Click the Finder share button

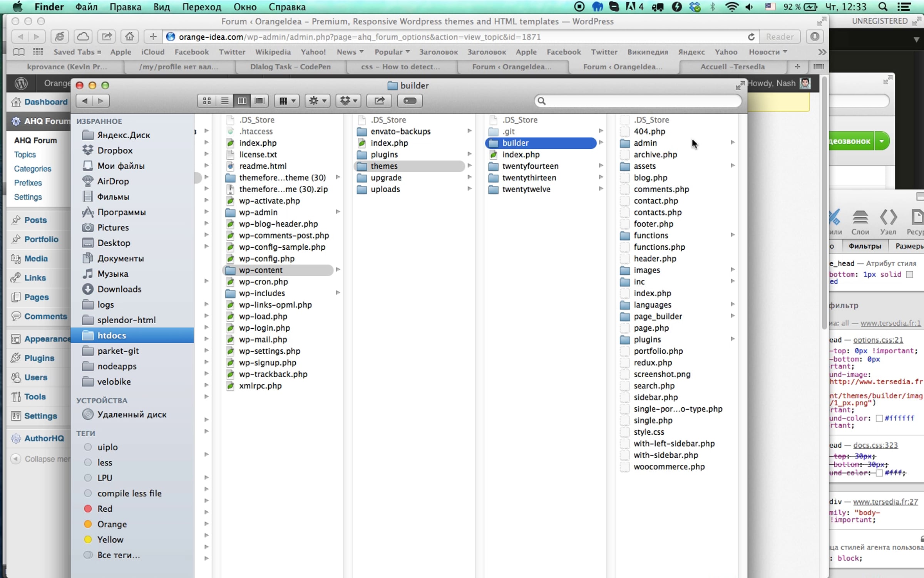point(379,101)
